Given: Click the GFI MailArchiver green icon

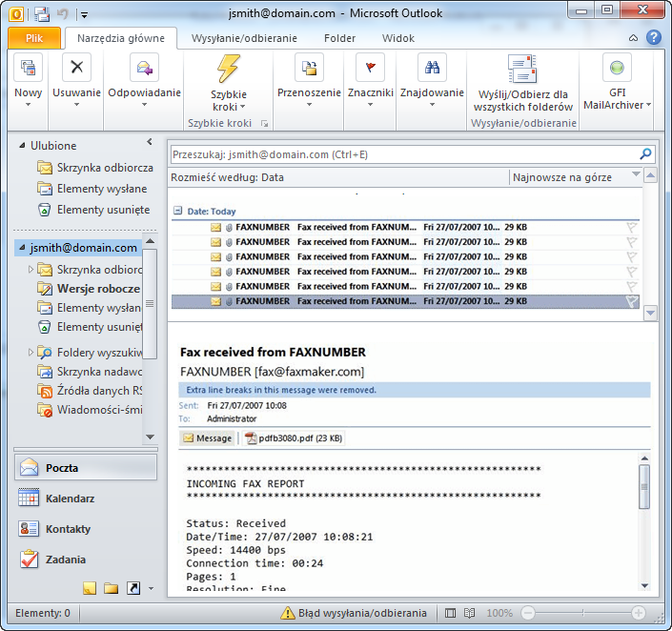Looking at the screenshot, I should click(617, 68).
